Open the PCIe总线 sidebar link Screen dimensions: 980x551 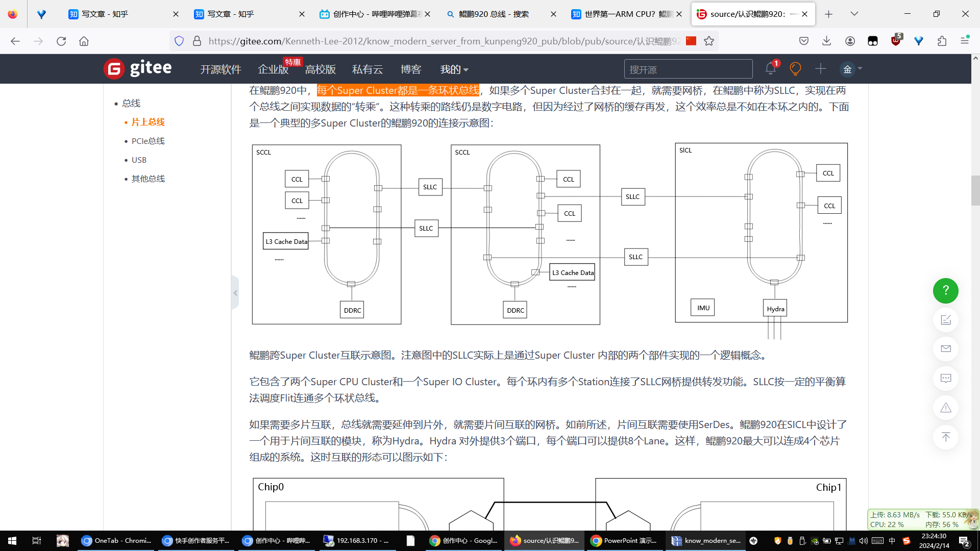[148, 141]
